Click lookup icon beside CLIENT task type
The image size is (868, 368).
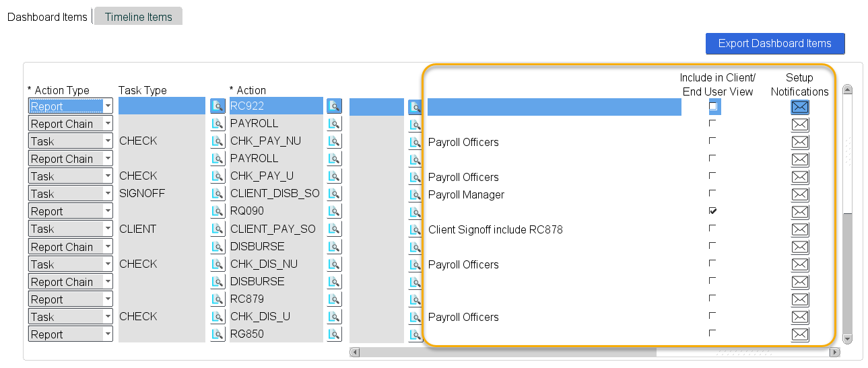click(x=218, y=229)
